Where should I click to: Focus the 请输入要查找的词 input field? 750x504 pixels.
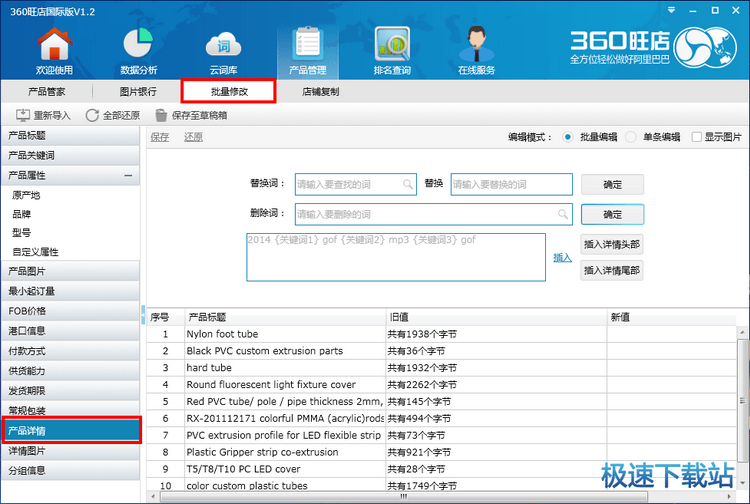pyautogui.click(x=356, y=185)
